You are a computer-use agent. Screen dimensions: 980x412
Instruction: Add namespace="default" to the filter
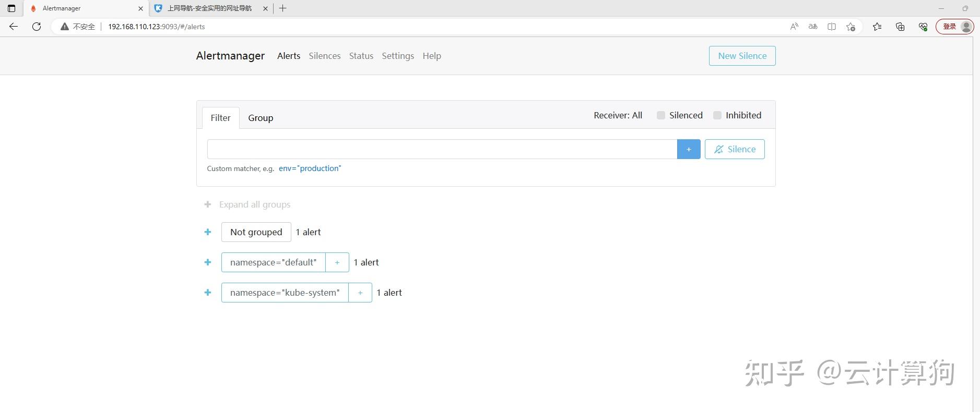click(337, 262)
